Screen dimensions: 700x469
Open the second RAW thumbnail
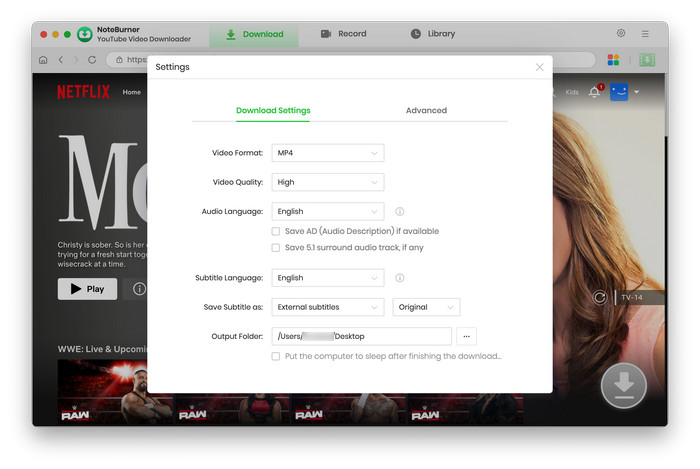[232, 408]
